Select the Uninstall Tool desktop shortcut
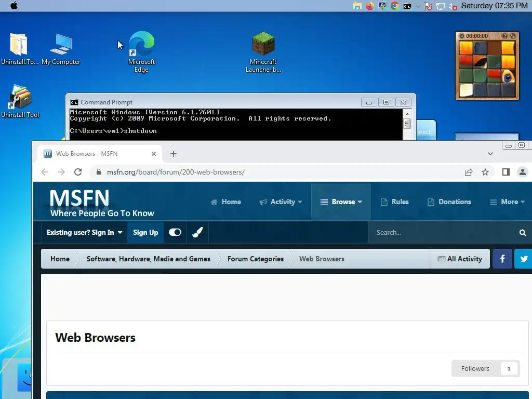Image resolution: width=532 pixels, height=399 pixels. tap(20, 101)
